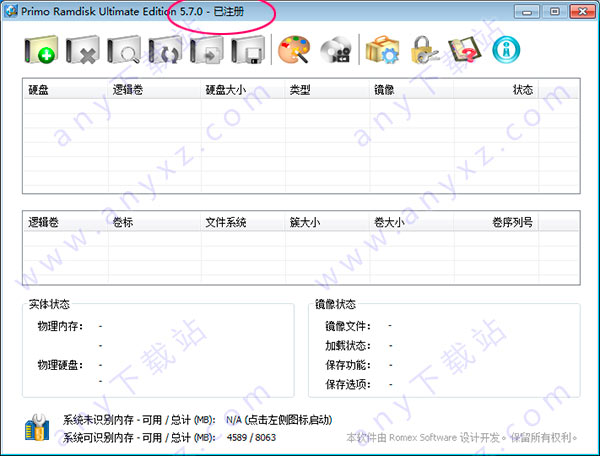Open the options box with gear icon

(382, 50)
